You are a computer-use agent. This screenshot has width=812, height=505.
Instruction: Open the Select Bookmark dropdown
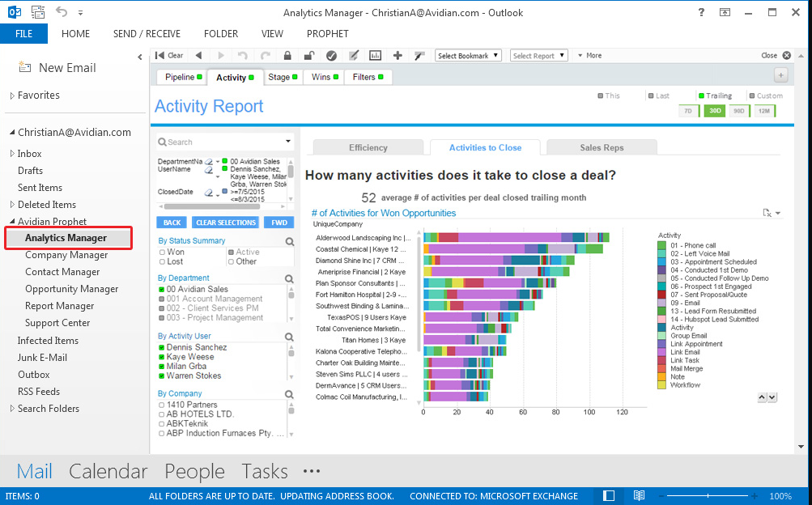pos(468,55)
